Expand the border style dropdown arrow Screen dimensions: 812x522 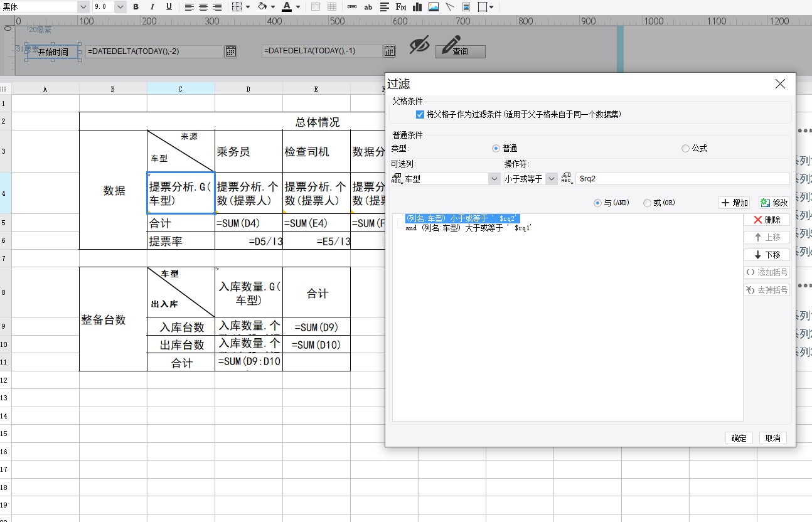coord(248,7)
